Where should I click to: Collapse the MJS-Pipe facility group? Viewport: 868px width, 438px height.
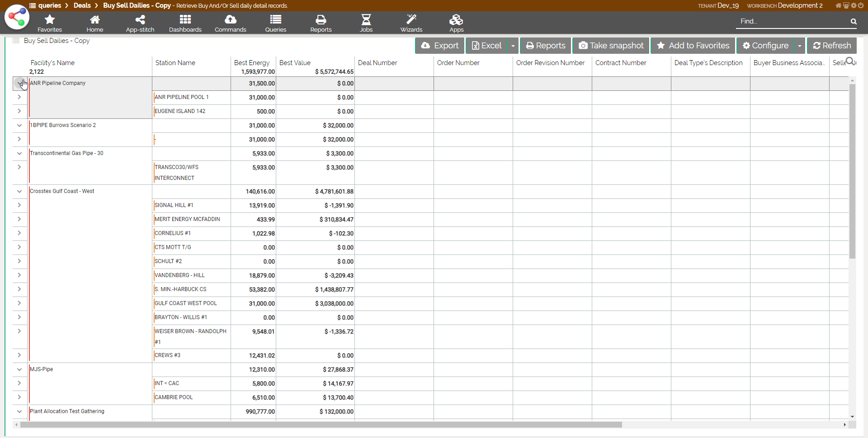(19, 369)
